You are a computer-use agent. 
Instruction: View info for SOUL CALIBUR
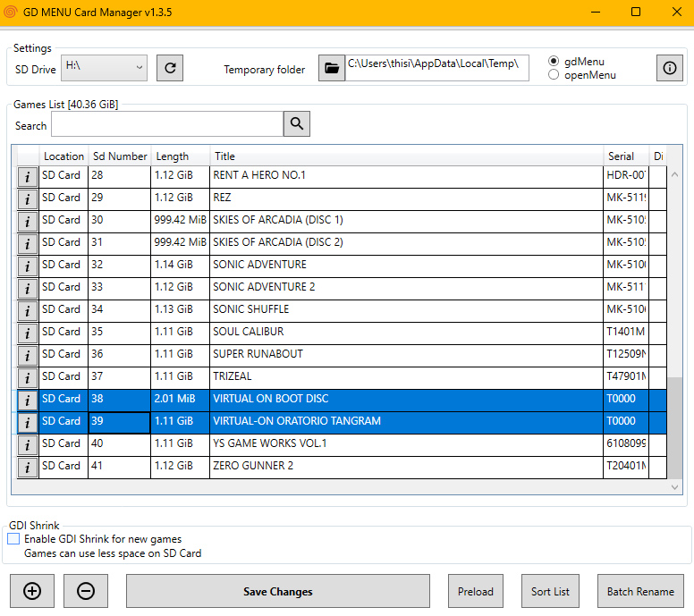pyautogui.click(x=28, y=333)
